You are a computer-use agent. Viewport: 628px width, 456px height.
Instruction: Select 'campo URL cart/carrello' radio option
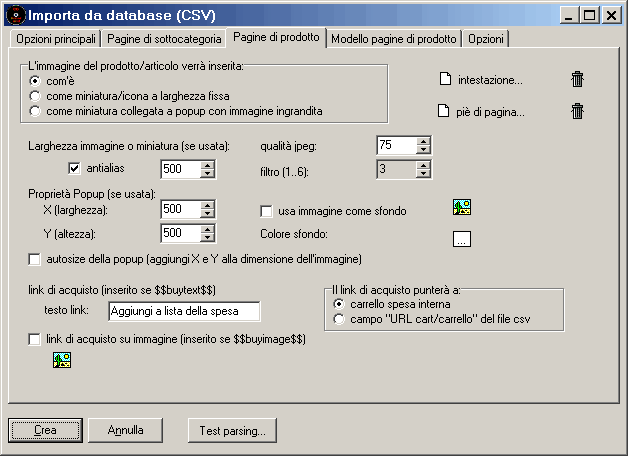(339, 320)
